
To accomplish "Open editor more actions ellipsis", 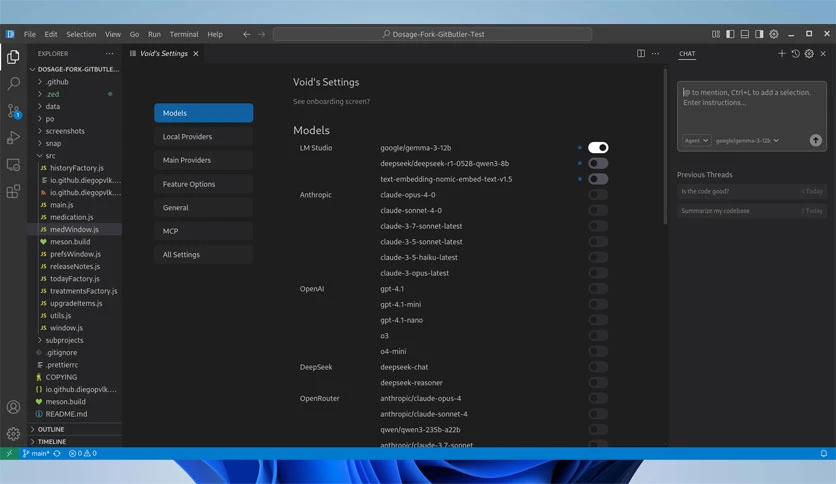I will coord(655,53).
